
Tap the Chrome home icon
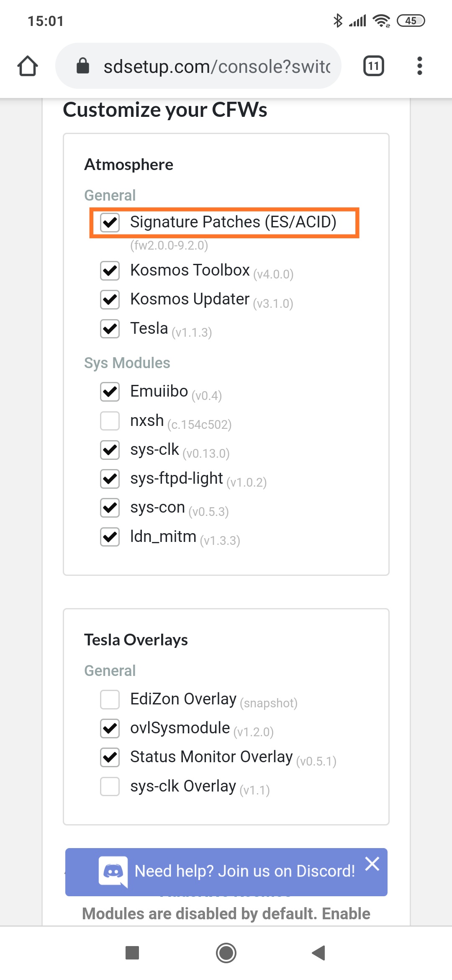point(28,66)
